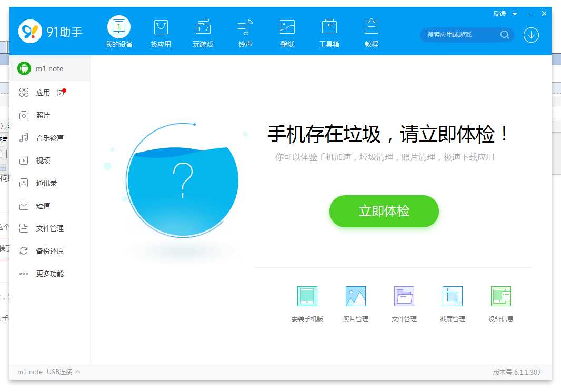Click the 版本号 6.1.1.307 text
Image resolution: width=561 pixels, height=392 pixels.
click(517, 372)
